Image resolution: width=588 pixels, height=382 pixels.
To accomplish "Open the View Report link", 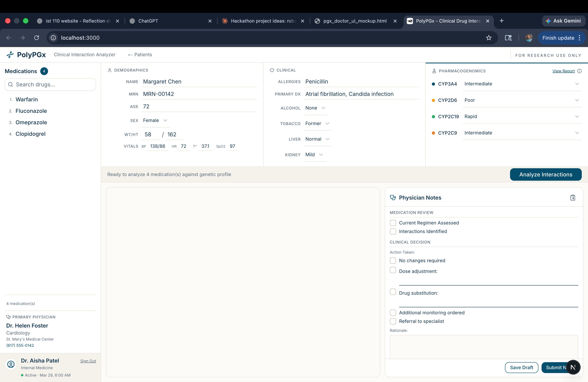I will click(x=563, y=71).
